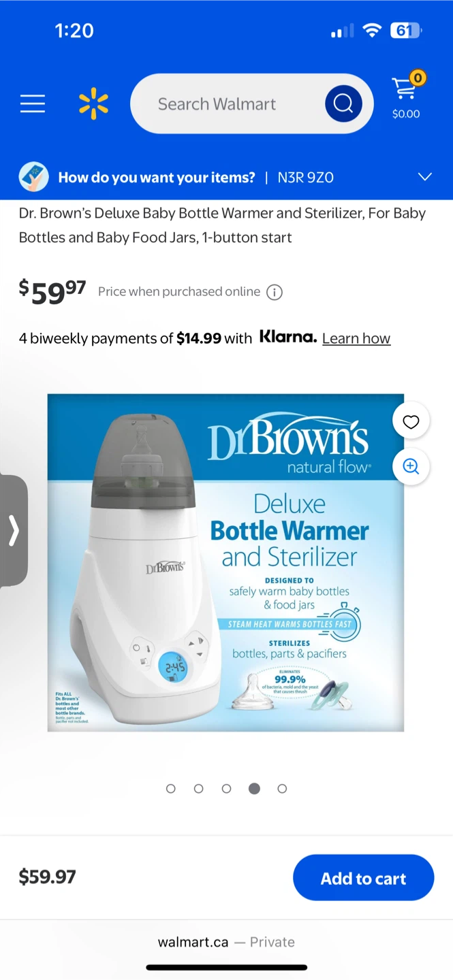Tap the Dr. Brown's product box image
Image resolution: width=453 pixels, height=980 pixels.
coord(225,563)
